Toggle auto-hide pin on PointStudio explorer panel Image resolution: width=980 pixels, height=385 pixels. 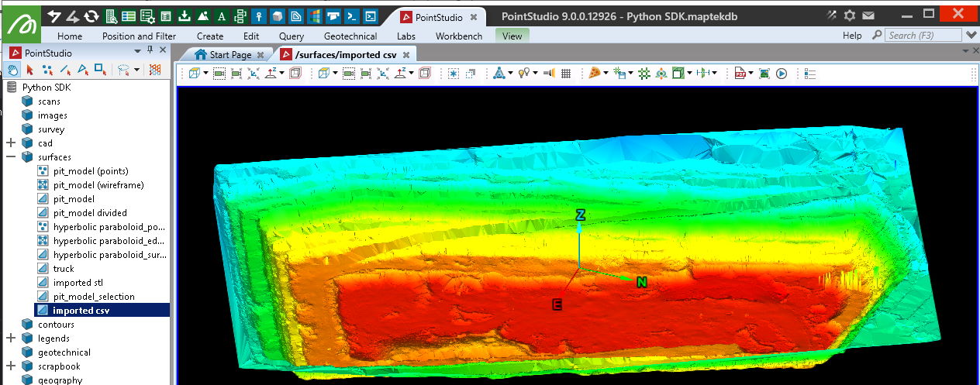(150, 50)
